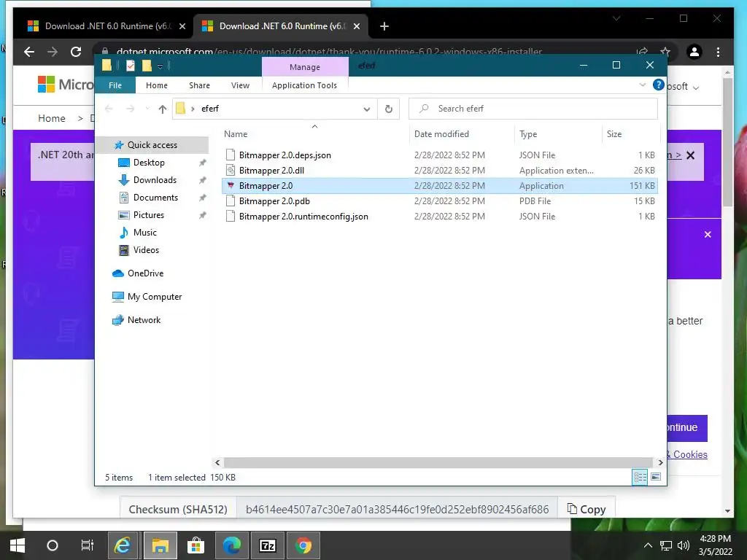Open Chrome three-dot menu

click(x=718, y=52)
